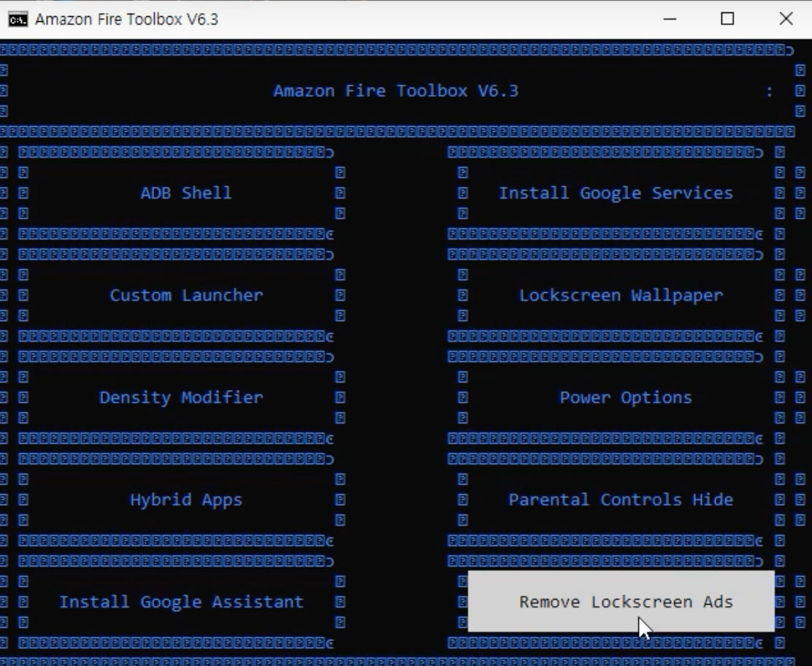Open the Custom Launcher tool

point(186,295)
